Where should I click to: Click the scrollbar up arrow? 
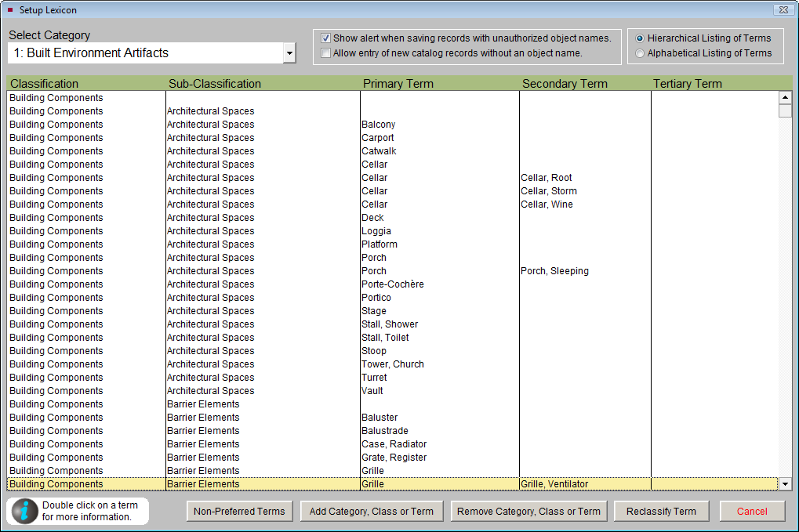(786, 97)
